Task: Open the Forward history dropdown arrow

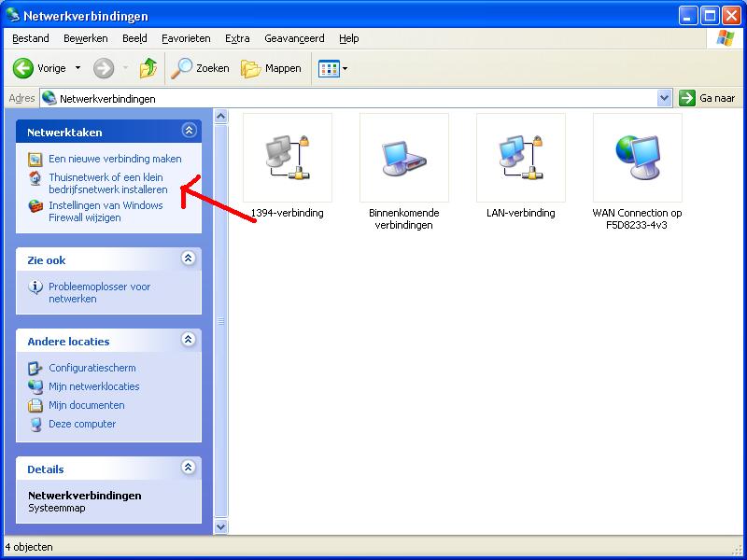Action: coord(126,68)
